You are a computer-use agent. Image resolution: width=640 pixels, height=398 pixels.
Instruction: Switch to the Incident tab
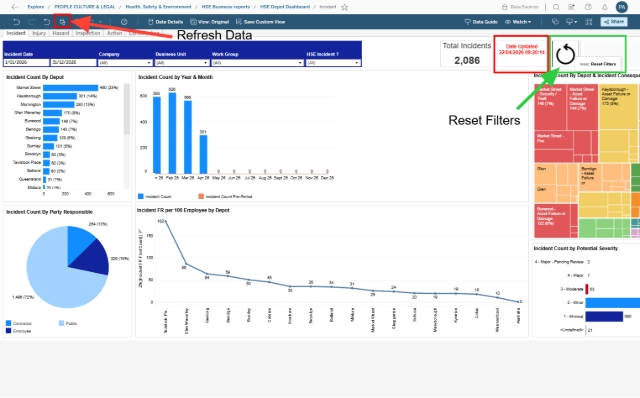click(16, 33)
